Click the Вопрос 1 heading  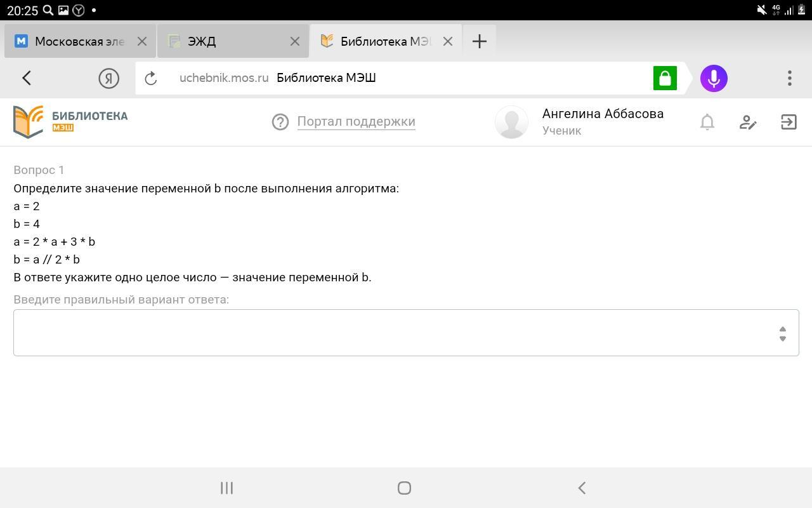click(39, 170)
